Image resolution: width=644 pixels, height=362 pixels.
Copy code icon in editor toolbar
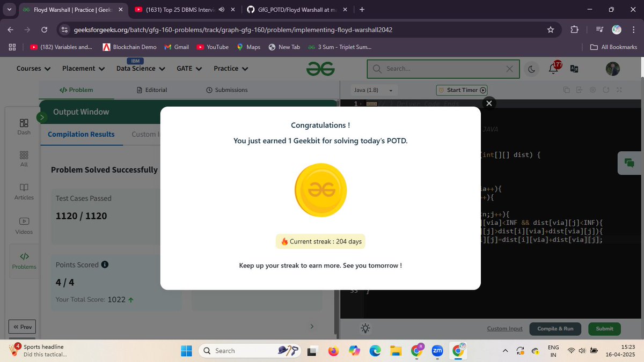click(x=566, y=90)
